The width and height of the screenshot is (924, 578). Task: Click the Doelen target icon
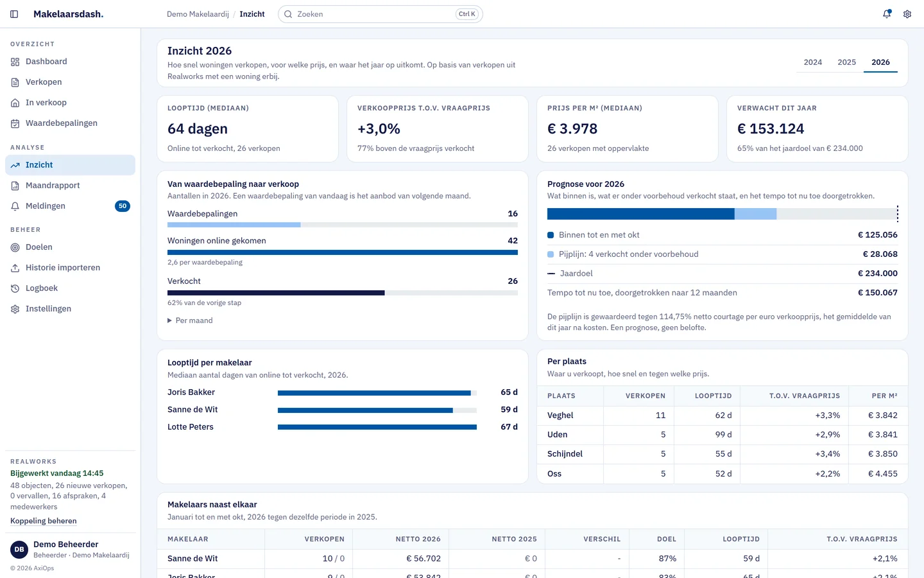15,247
